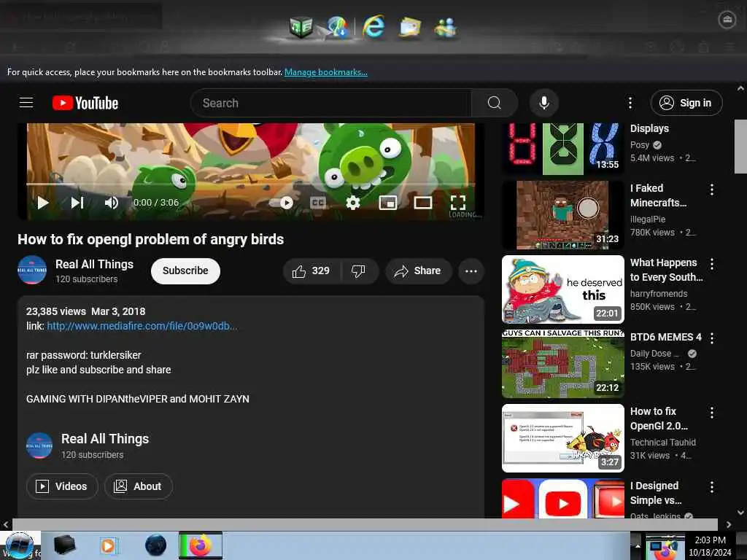Viewport: 747px width, 560px height.
Task: Click the What Happens to Every South title
Action: [x=666, y=270]
